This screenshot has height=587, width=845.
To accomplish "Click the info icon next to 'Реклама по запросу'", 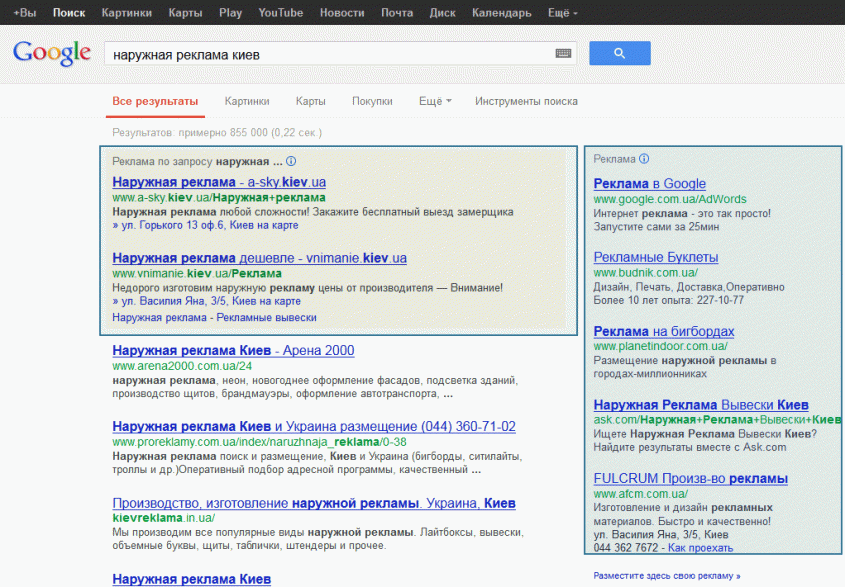I will [290, 159].
